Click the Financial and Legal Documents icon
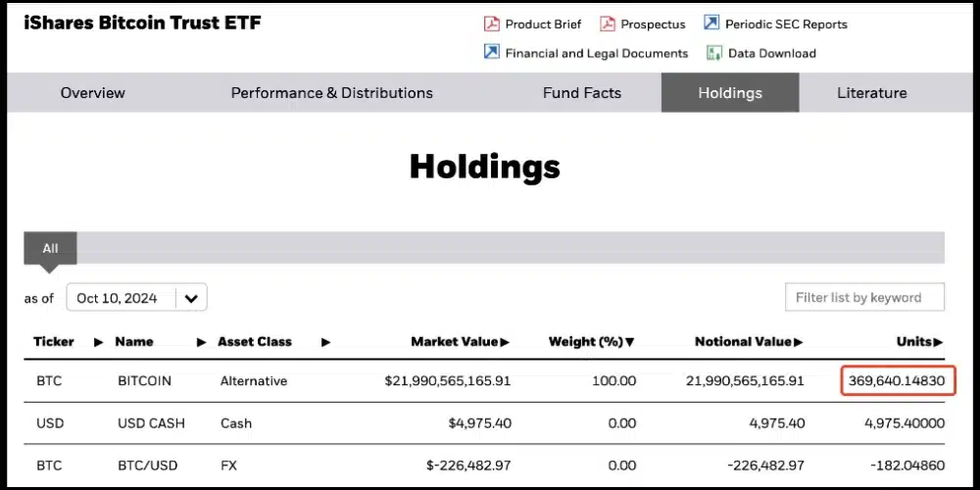The width and height of the screenshot is (980, 490). (491, 53)
